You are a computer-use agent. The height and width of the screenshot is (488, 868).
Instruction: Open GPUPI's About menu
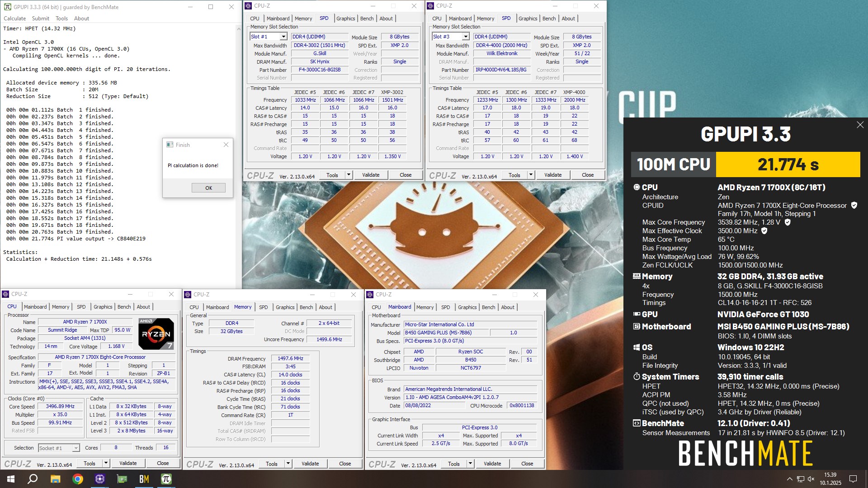point(82,19)
